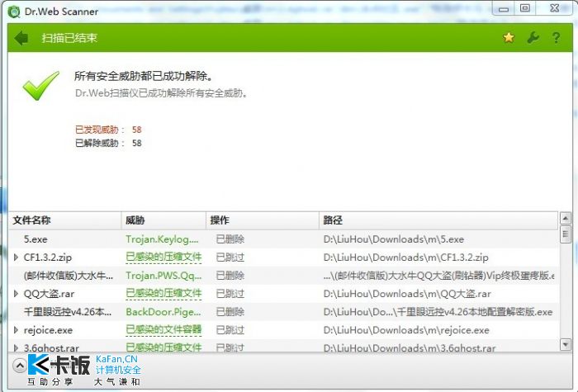Expand the rejoice.exe container entry
This screenshot has height=392, width=578.
(16, 330)
